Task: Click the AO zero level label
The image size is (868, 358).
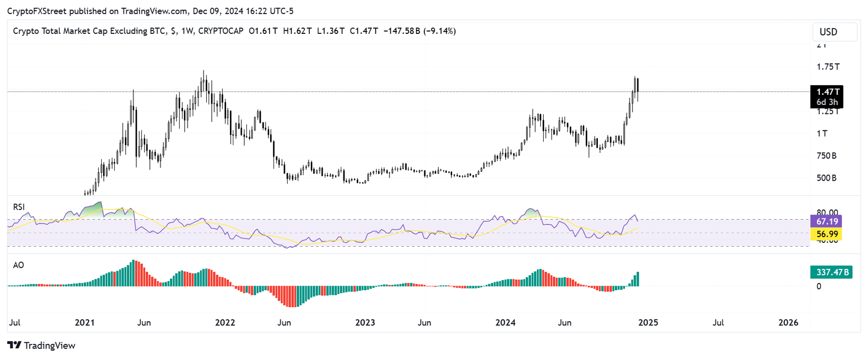Action: point(819,286)
